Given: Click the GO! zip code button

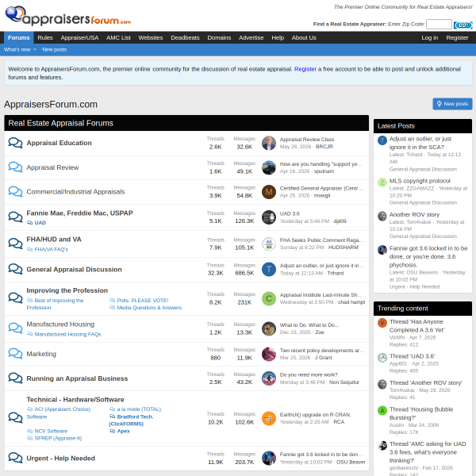Looking at the screenshot, I should coord(463,25).
